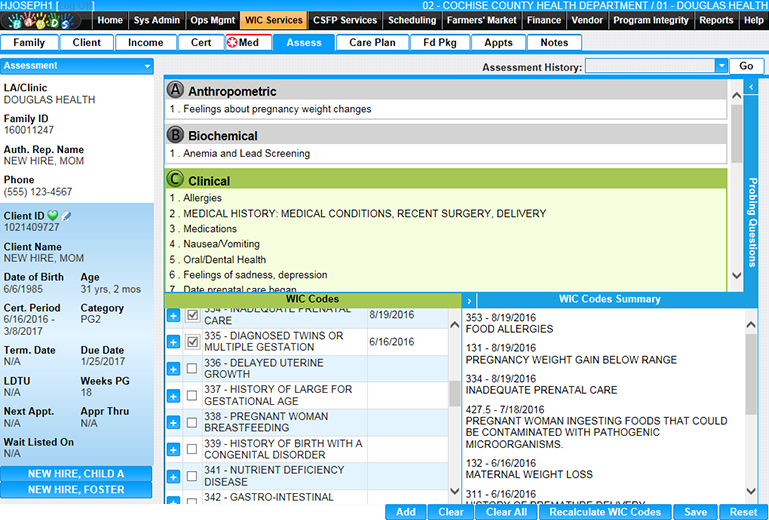Check 336 Delayed Uterine Growth box
Screen dimensions: 769x520
click(192, 369)
